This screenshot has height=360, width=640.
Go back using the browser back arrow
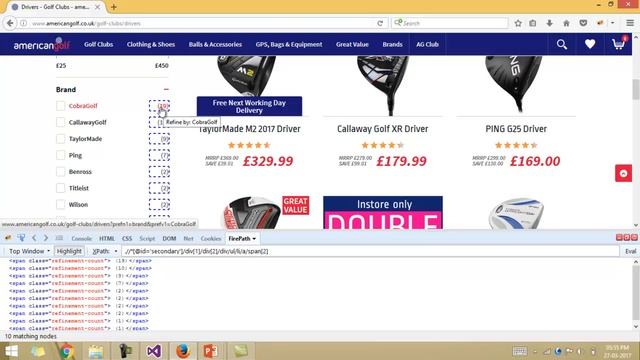(x=10, y=23)
